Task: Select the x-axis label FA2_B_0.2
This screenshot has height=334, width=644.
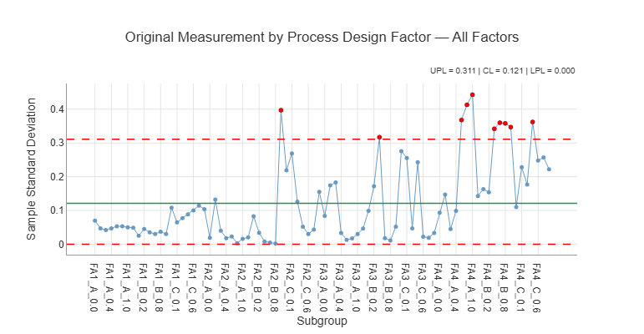Action: click(258, 287)
